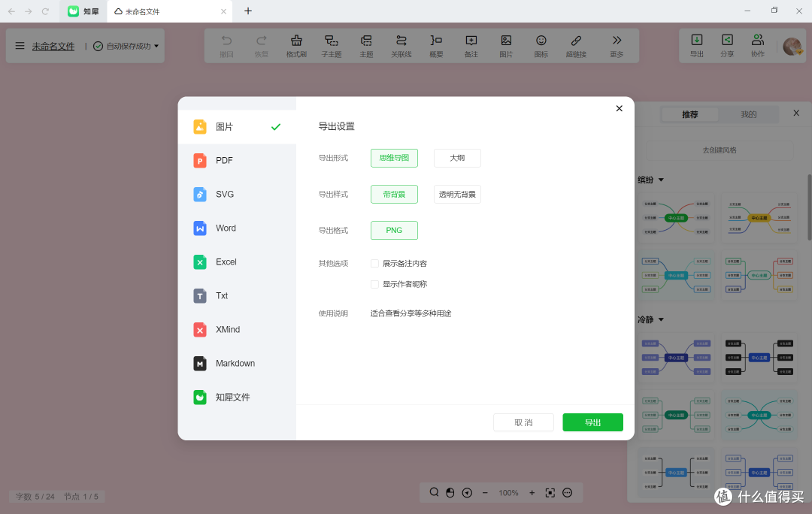The height and width of the screenshot is (514, 812).
Task: Select 大纲 export form
Action: click(457, 158)
